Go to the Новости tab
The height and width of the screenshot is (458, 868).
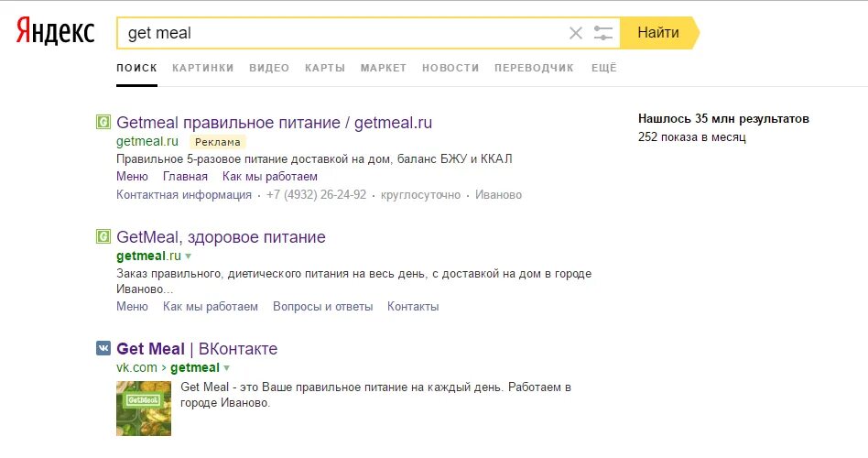450,68
